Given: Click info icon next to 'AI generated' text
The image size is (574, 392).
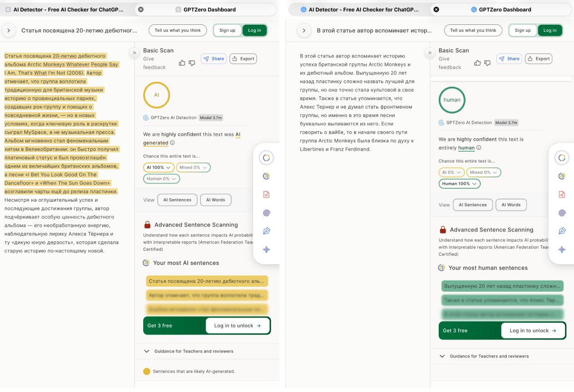Looking at the screenshot, I should tap(172, 143).
